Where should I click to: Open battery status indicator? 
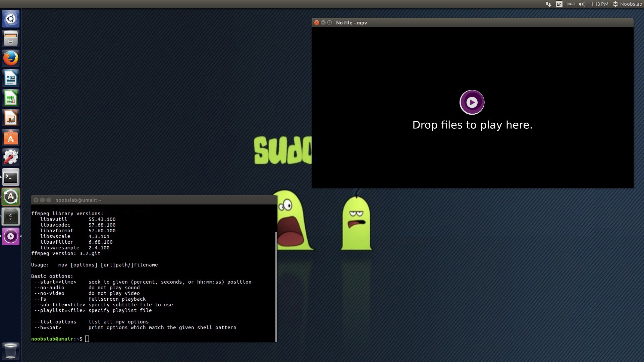click(571, 4)
